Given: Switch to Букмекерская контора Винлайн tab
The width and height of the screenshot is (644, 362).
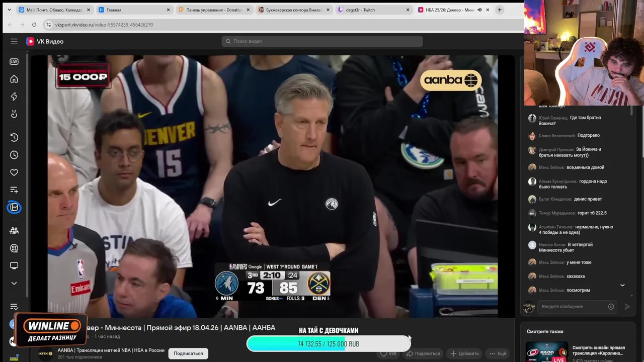Looking at the screenshot, I should coord(294,10).
